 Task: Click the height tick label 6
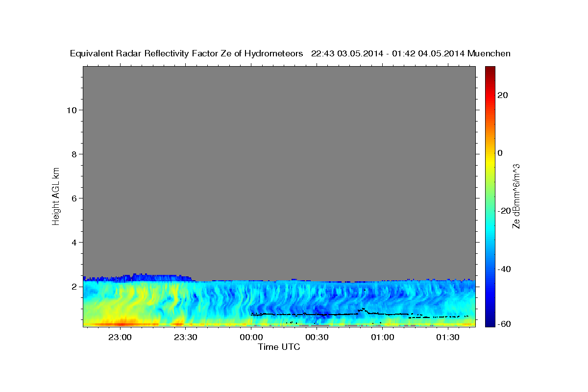point(74,198)
